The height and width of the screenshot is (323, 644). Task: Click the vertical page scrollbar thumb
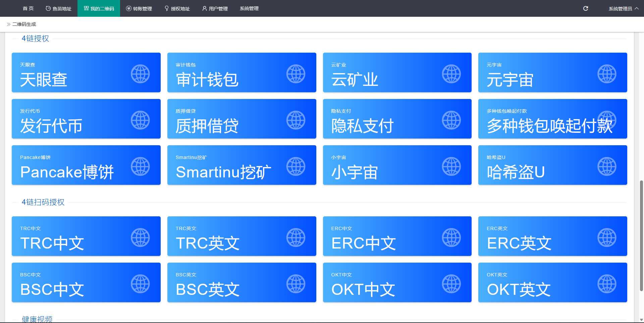[641, 235]
